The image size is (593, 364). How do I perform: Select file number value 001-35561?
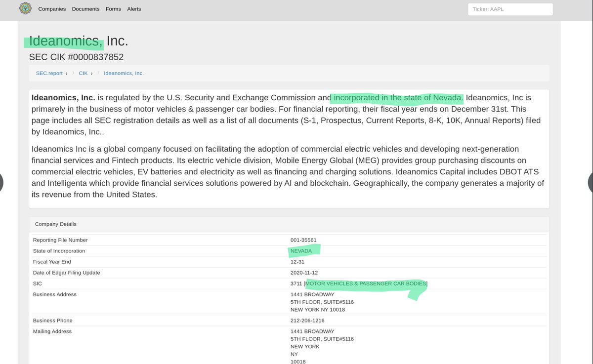point(303,240)
